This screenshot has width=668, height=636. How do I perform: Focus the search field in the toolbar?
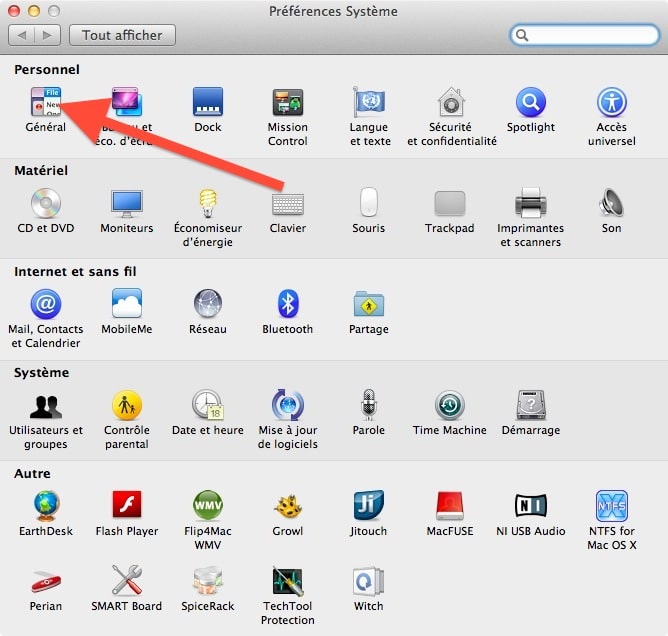click(584, 35)
